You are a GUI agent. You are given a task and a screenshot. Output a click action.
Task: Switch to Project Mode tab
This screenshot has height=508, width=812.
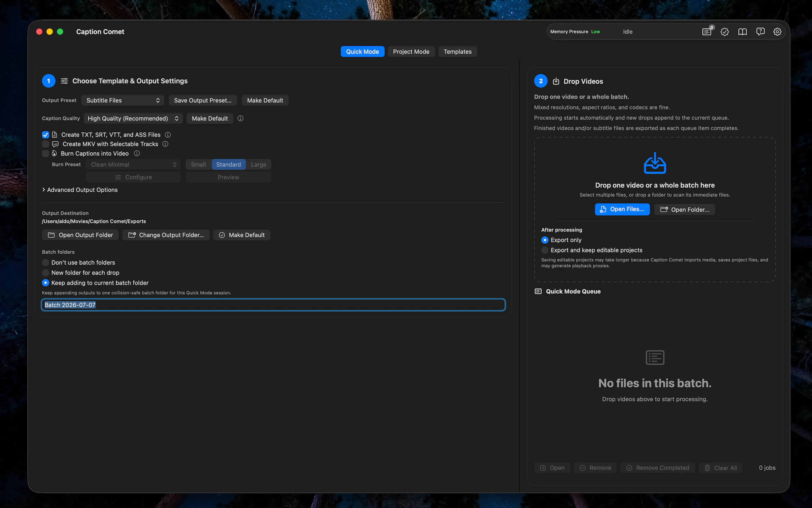411,51
